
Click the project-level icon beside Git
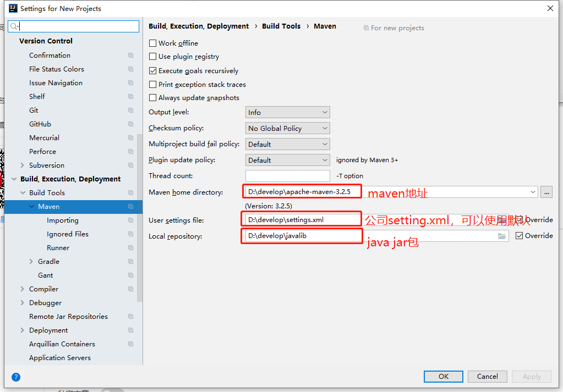tap(130, 111)
